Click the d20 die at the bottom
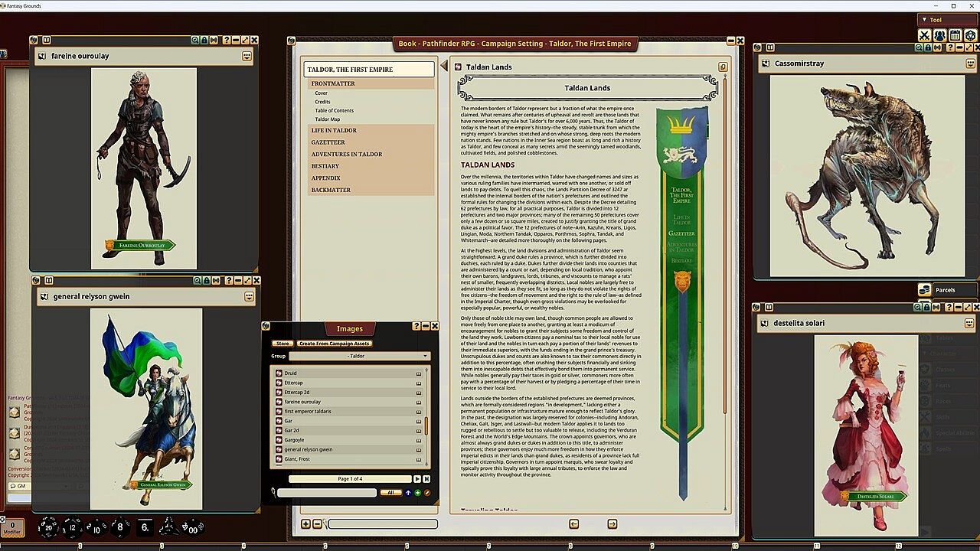 pyautogui.click(x=49, y=527)
